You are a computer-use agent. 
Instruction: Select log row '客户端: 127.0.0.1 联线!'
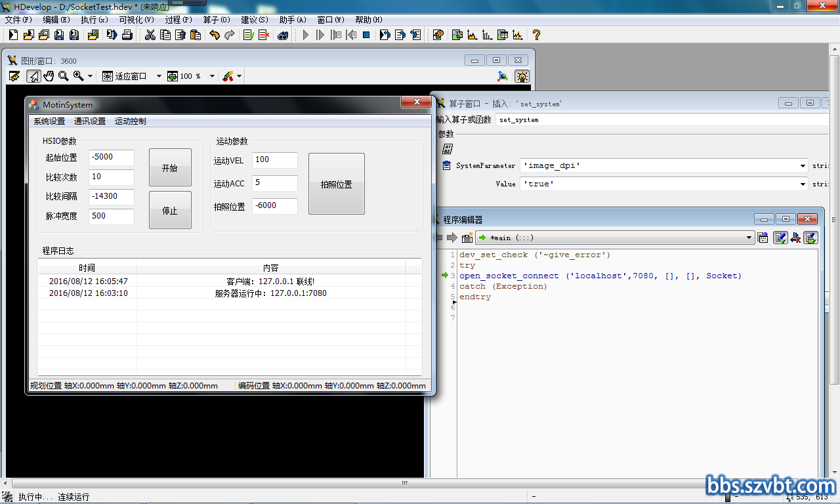[x=230, y=281]
